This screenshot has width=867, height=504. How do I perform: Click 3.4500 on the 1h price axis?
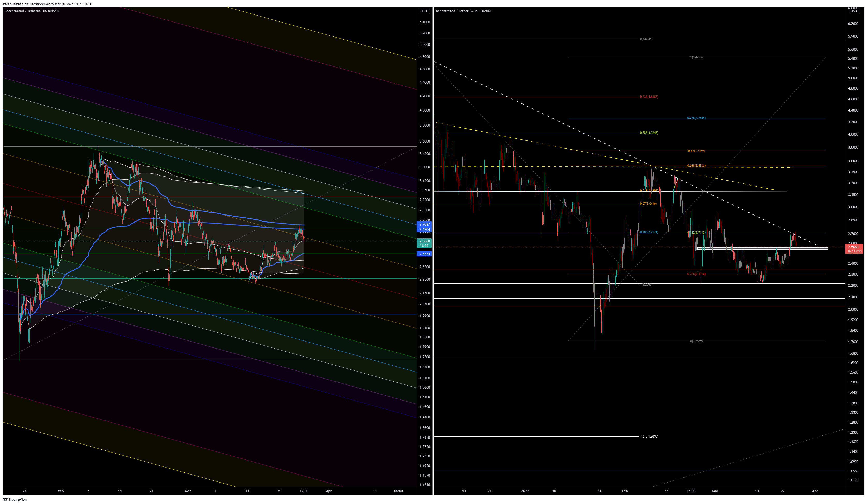[x=424, y=154]
